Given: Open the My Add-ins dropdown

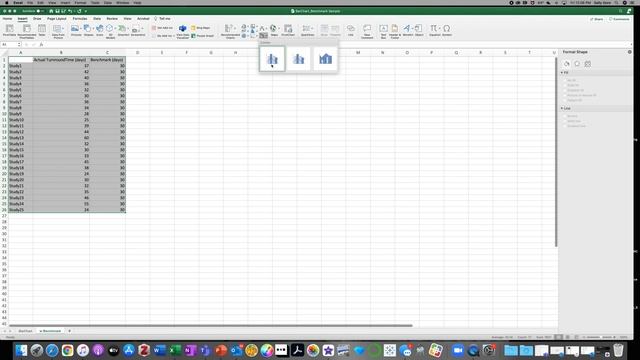Looking at the screenshot, I should tap(162, 36).
